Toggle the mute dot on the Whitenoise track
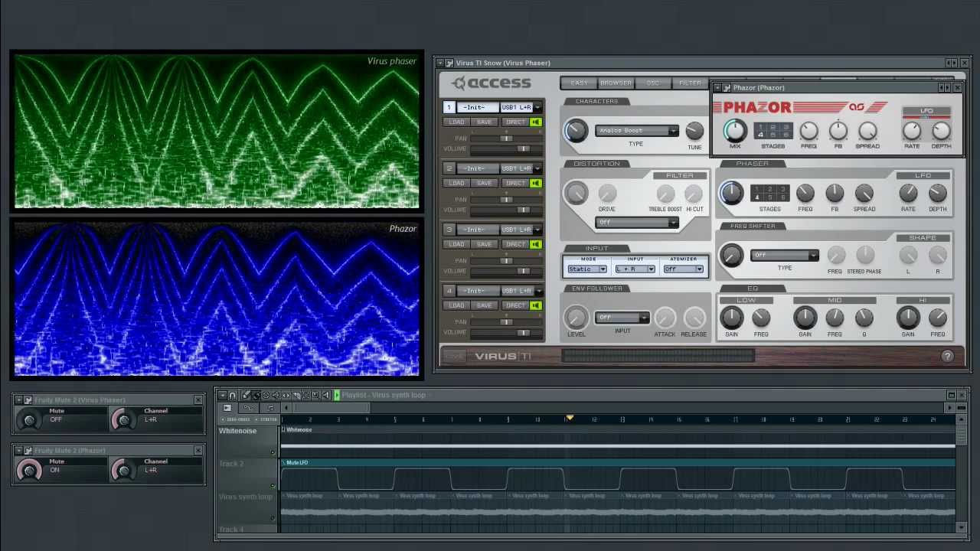 click(273, 452)
